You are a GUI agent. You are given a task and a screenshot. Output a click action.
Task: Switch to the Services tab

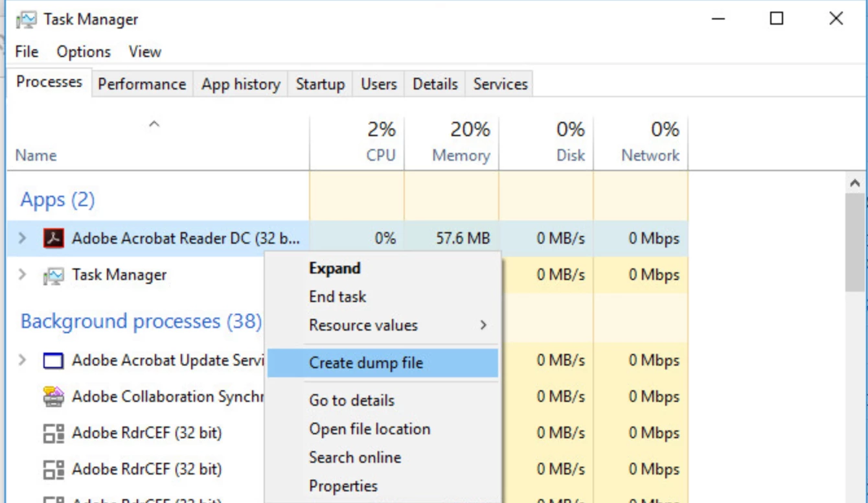[x=500, y=84]
